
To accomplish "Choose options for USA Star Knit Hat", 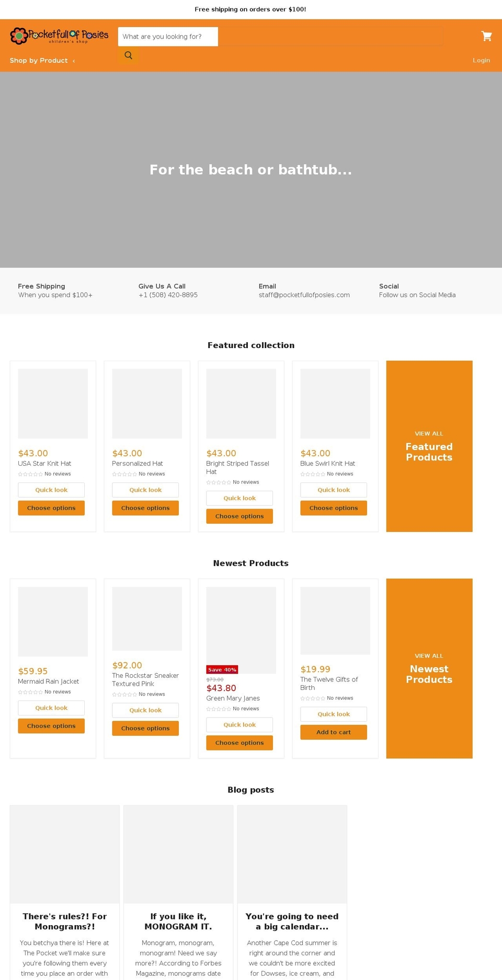I will click(x=51, y=508).
